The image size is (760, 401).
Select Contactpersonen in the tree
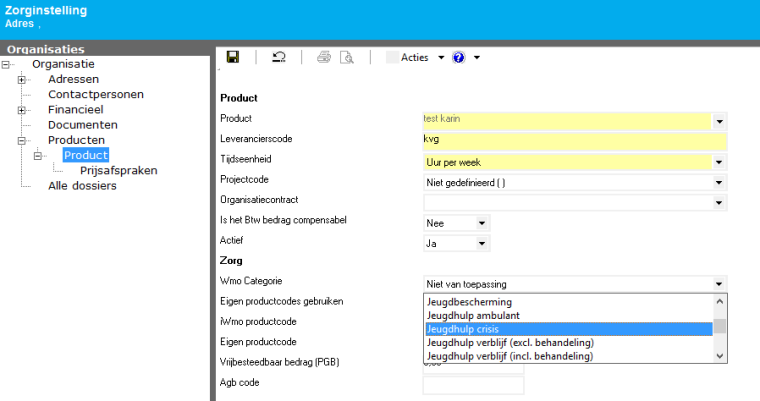click(x=95, y=95)
